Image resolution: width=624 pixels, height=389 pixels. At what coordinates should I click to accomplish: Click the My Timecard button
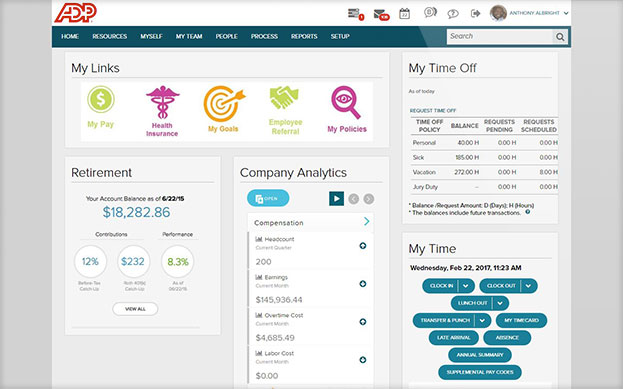521,320
